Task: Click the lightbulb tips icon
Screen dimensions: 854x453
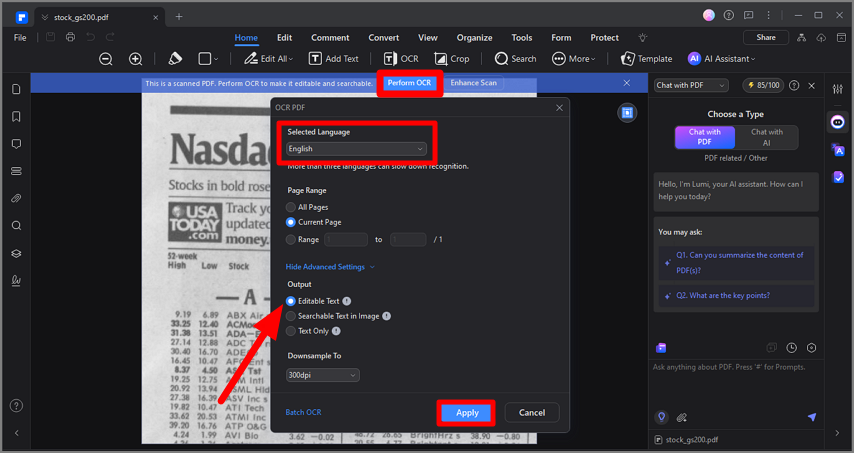Action: [643, 38]
